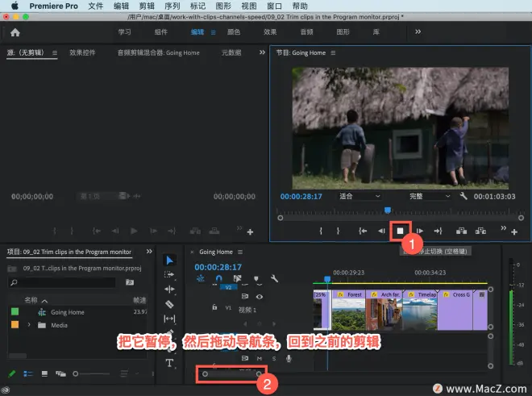This screenshot has height=396, width=532.
Task: Open the timeline display wrench settings
Action: tap(275, 279)
